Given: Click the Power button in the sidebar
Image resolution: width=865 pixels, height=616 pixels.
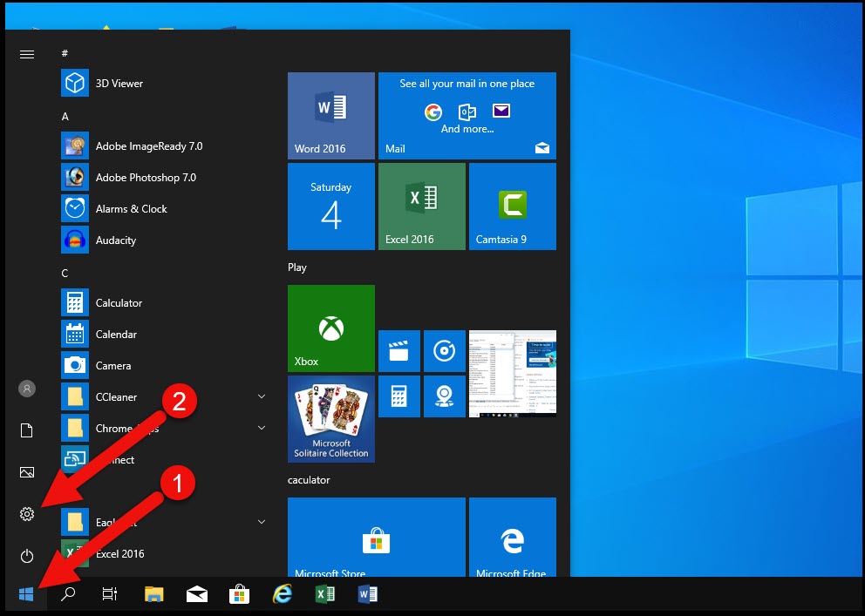Looking at the screenshot, I should point(26,556).
